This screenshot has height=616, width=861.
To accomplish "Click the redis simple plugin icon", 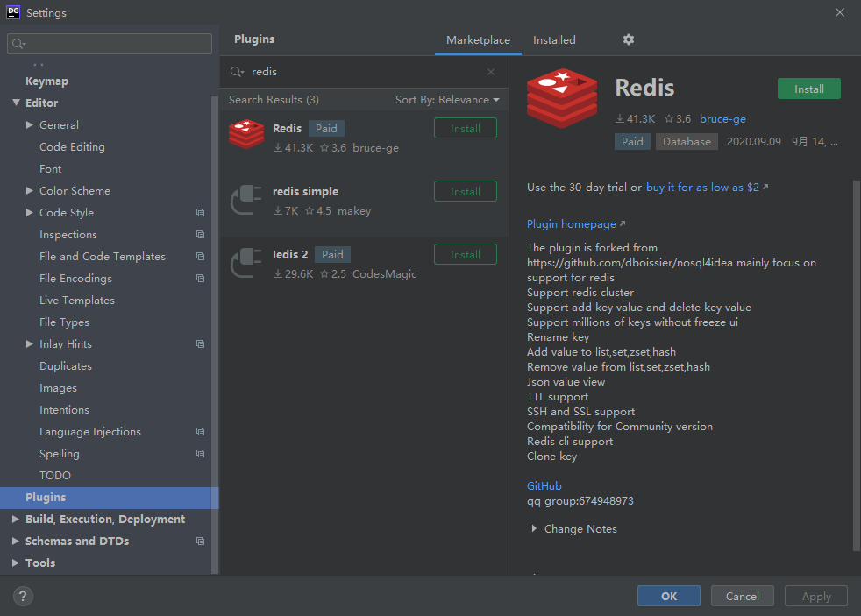I will point(246,199).
